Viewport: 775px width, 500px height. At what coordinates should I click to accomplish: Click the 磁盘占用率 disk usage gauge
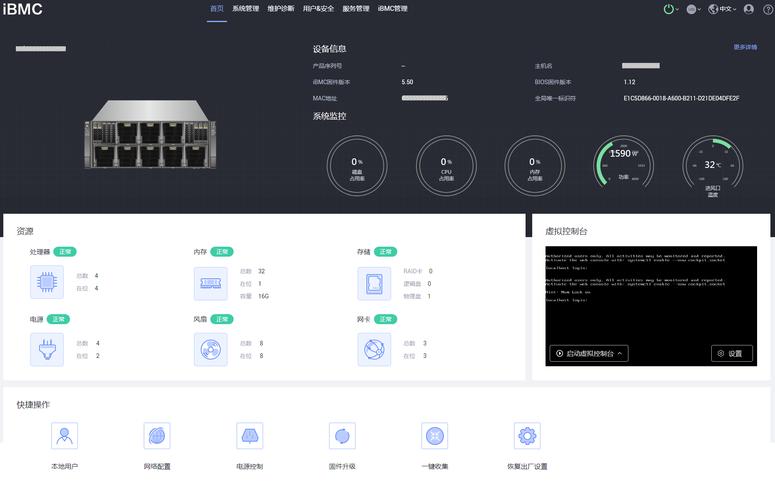[357, 166]
